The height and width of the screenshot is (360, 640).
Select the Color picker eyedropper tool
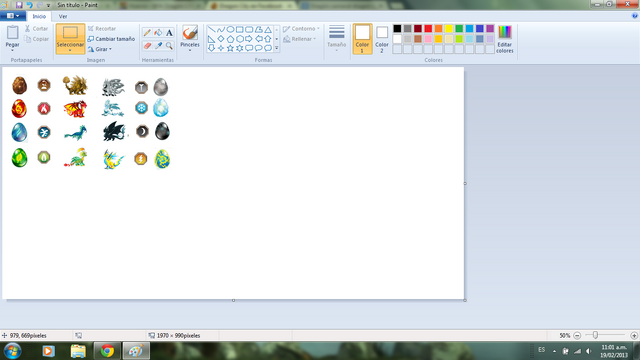click(158, 46)
